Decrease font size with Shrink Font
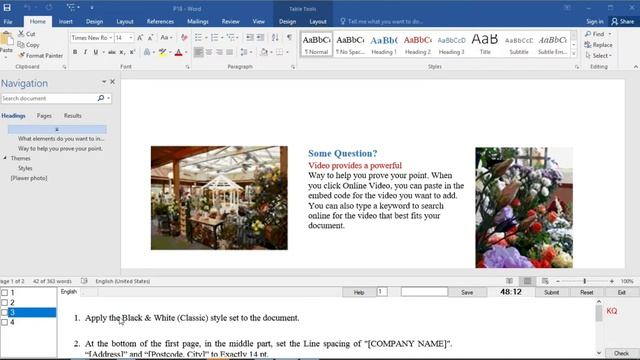Viewport: 640px width, 360px height. (x=150, y=38)
